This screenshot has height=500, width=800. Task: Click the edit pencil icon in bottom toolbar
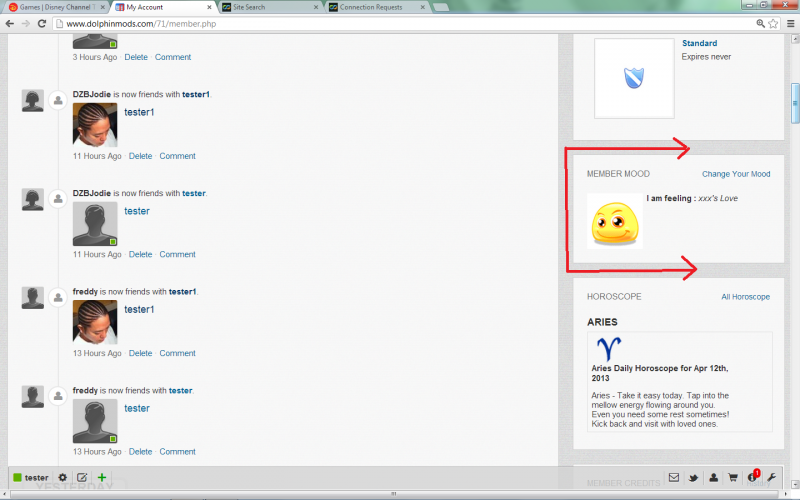82,478
